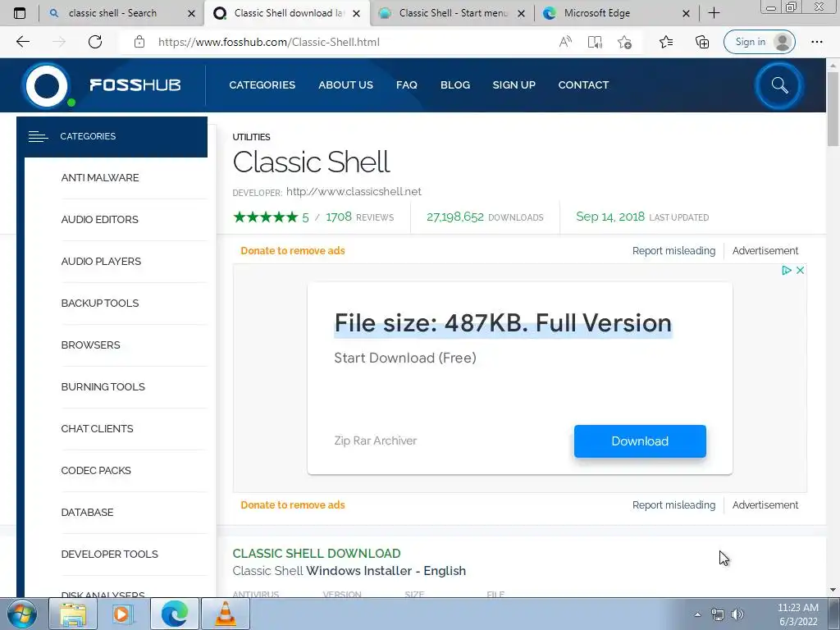Open FossHub site search
Image resolution: width=840 pixels, height=630 pixels.
click(779, 85)
